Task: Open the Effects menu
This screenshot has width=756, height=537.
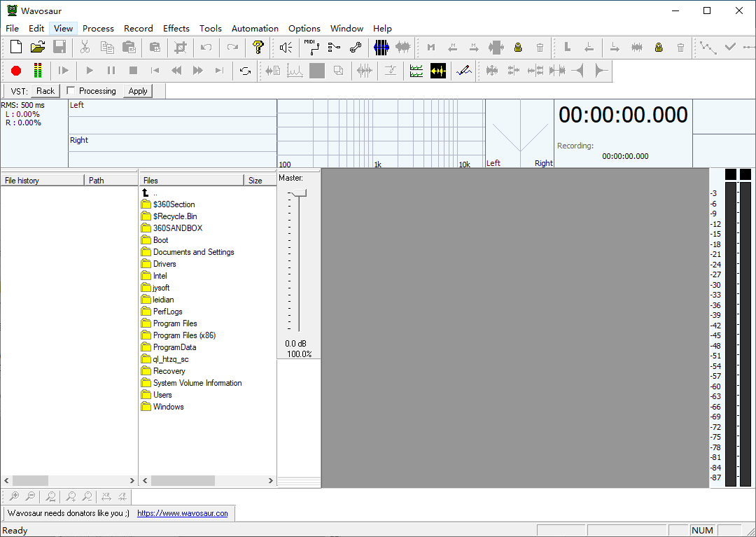Action: tap(176, 29)
